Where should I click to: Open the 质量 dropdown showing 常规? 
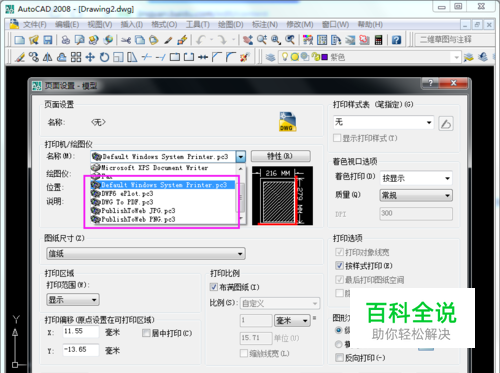416,195
